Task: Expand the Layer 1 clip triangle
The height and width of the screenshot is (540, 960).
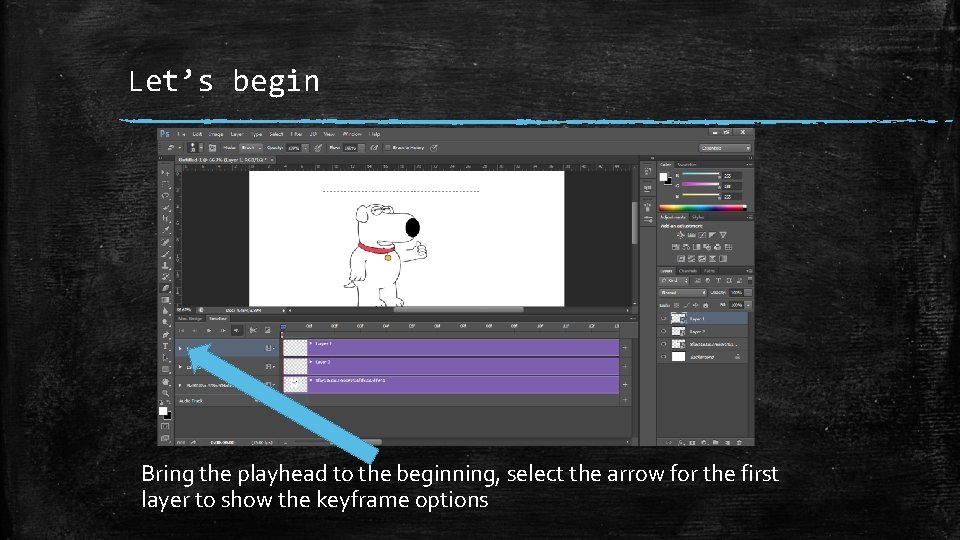Action: [x=311, y=344]
